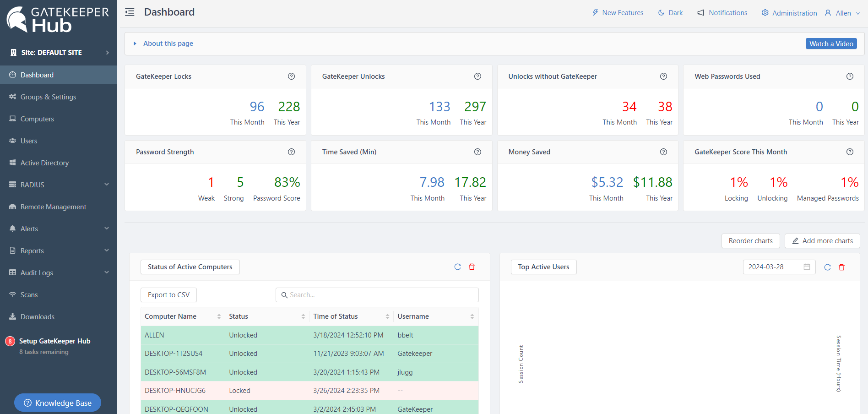Switch to Dark mode
Screen dimensions: 868x414
(670, 13)
